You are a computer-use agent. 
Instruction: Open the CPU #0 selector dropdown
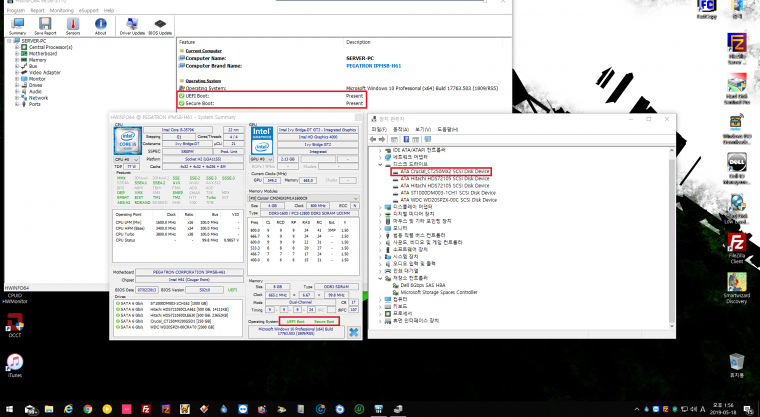127,159
